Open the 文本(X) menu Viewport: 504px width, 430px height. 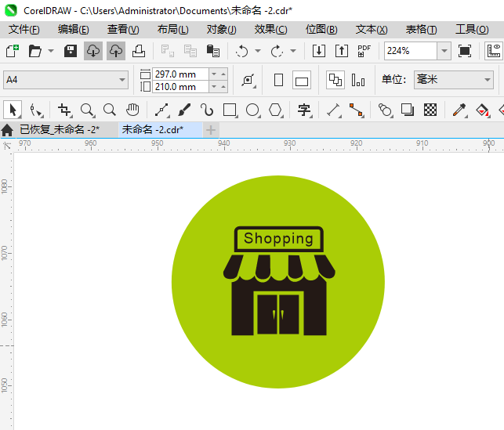click(372, 30)
